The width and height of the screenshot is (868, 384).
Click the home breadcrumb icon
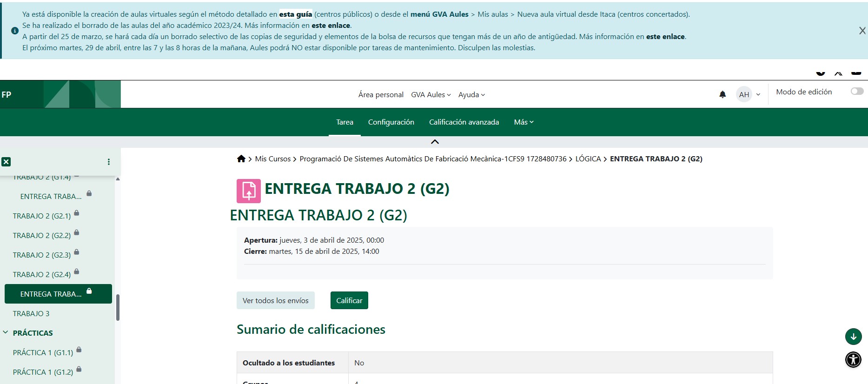(241, 159)
